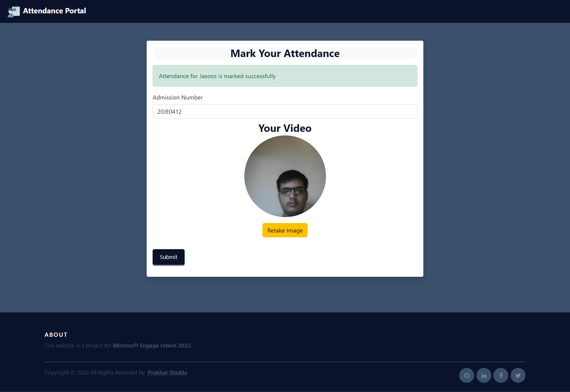Select the leftmost circular social icon
The image size is (570, 392).
466,375
